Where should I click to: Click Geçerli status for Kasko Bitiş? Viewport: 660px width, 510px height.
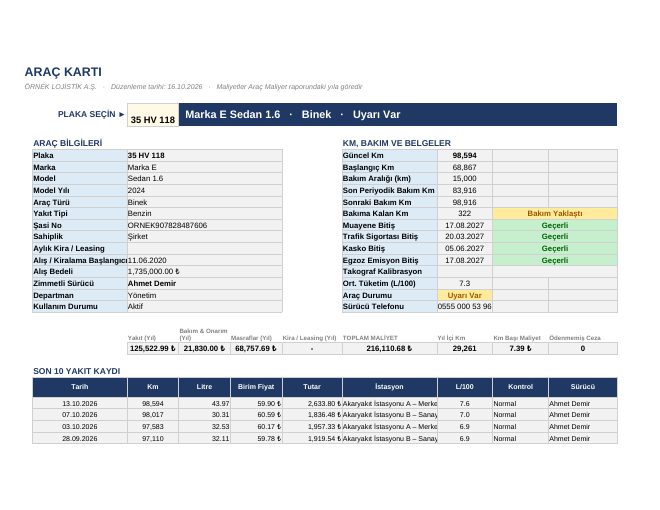555,248
